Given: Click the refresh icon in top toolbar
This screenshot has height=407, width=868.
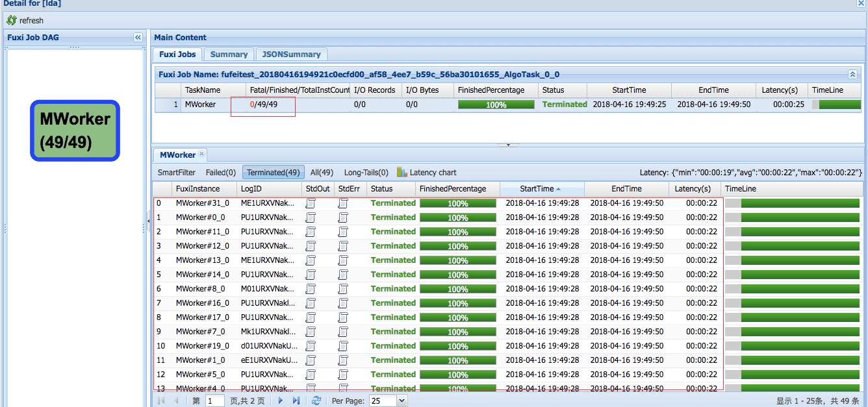Looking at the screenshot, I should pyautogui.click(x=12, y=21).
